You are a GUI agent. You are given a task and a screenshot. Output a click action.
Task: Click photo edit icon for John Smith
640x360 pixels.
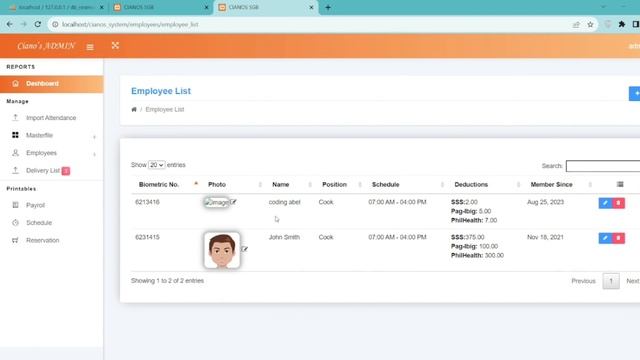coord(244,249)
